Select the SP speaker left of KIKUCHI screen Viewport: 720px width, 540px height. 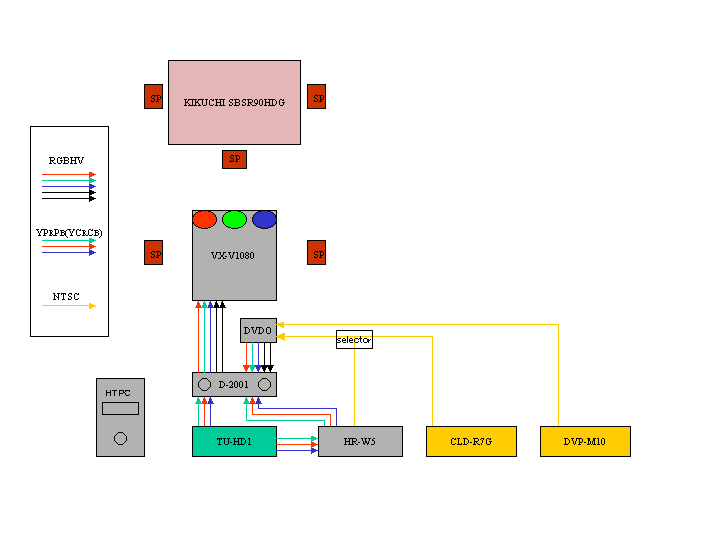coord(154,97)
